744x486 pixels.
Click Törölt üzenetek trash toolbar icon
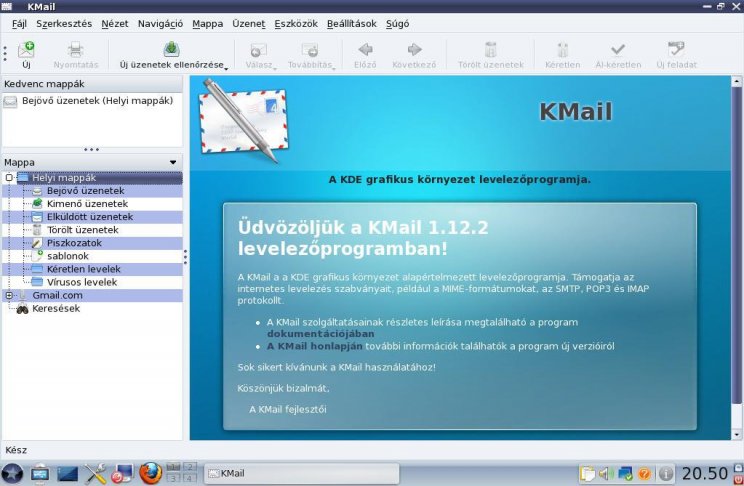pos(491,50)
